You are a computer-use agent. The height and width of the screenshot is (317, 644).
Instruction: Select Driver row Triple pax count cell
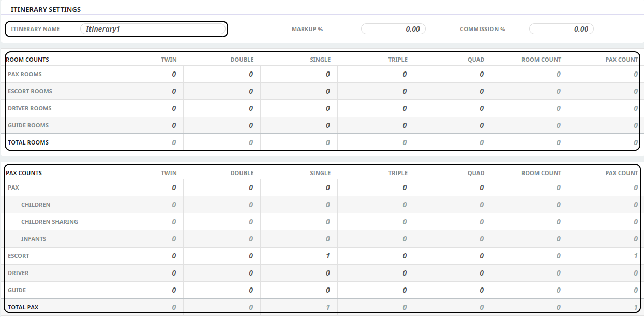click(x=376, y=273)
